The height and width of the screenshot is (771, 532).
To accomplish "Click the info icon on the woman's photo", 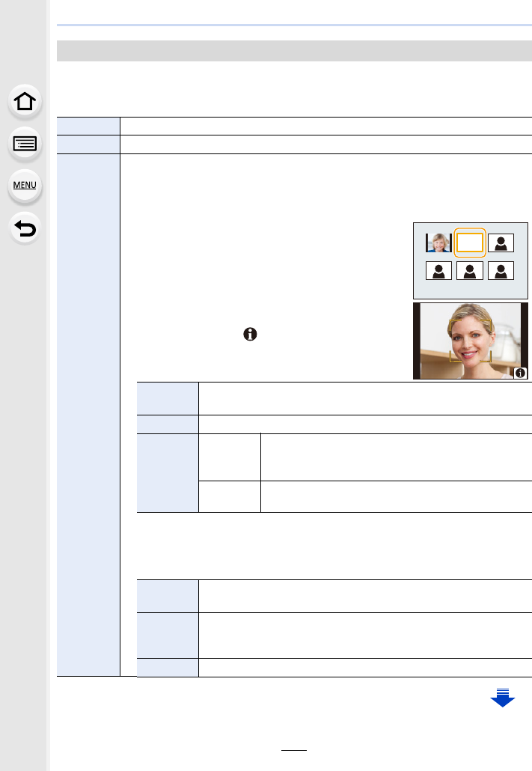I will pyautogui.click(x=520, y=374).
